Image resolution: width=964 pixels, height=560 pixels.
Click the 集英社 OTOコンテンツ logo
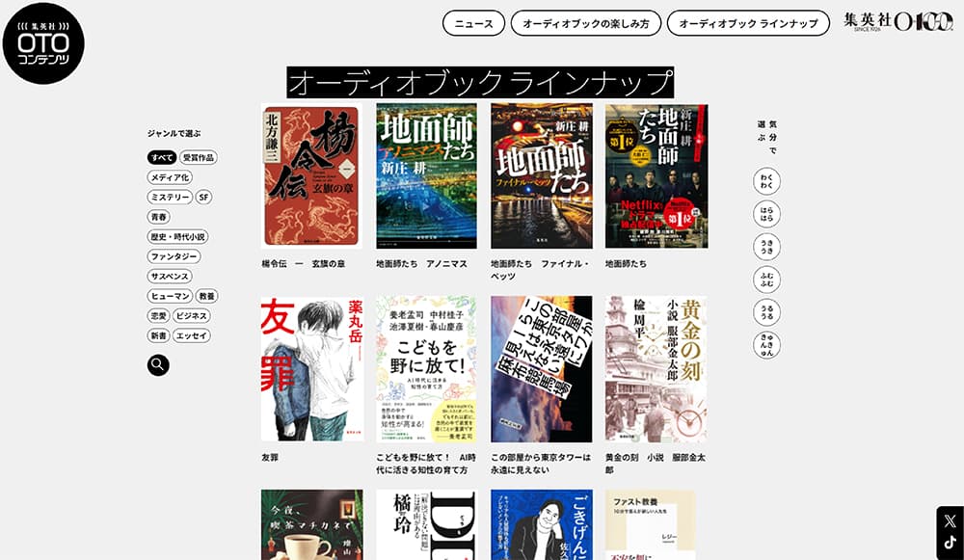(x=43, y=43)
